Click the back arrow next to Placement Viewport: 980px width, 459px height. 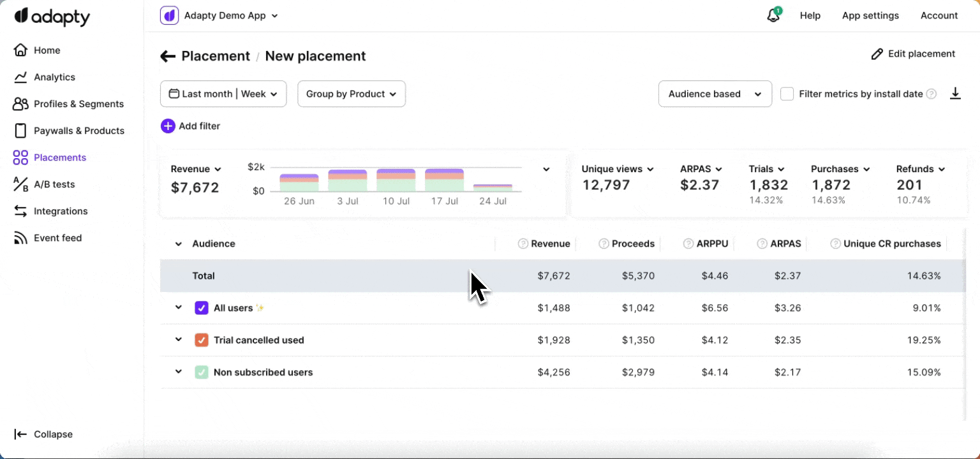[168, 56]
